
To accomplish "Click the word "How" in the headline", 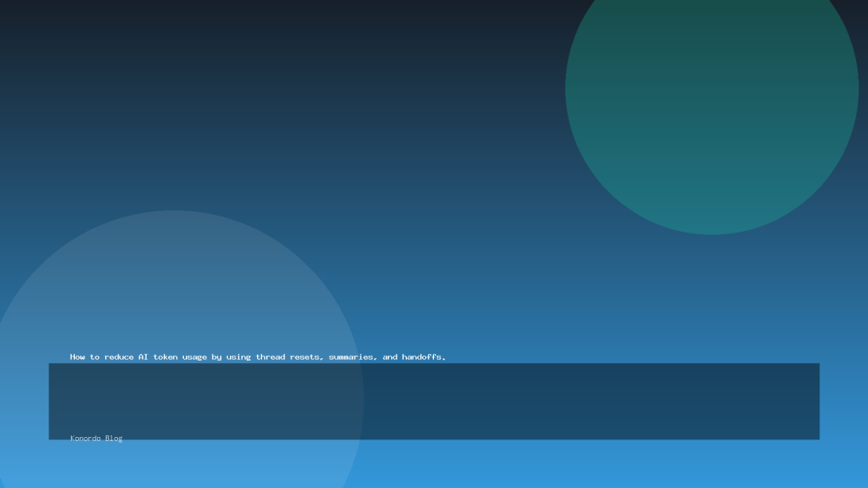I will click(x=77, y=357).
